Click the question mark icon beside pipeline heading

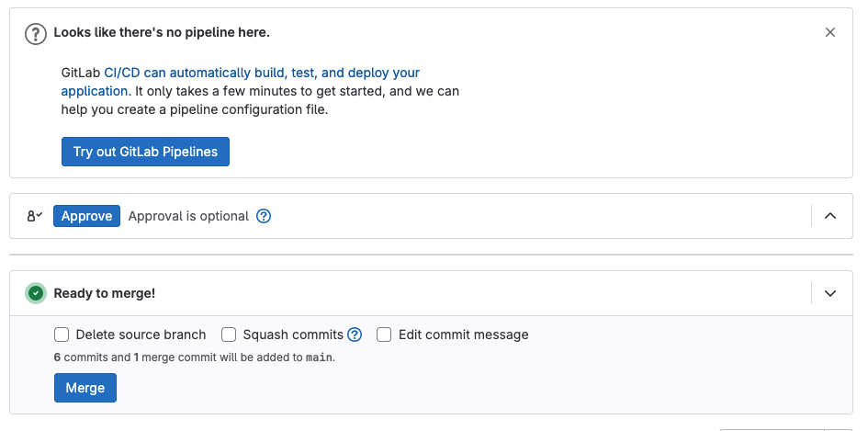36,34
